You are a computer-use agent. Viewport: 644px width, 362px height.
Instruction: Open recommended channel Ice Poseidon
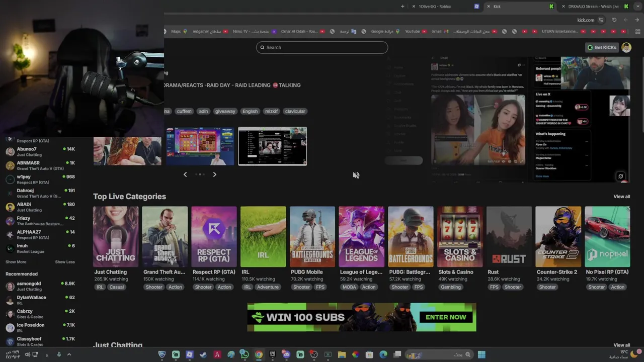pos(40,327)
